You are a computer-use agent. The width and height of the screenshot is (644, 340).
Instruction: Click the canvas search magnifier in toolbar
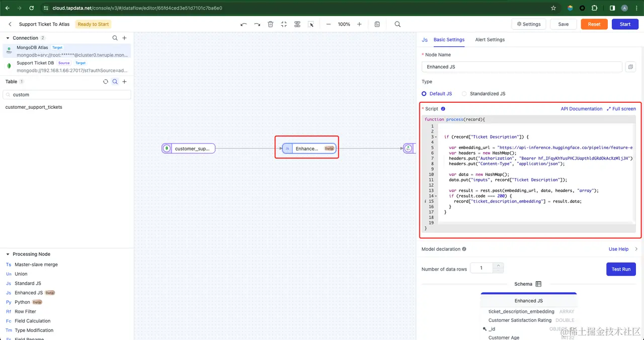point(397,24)
